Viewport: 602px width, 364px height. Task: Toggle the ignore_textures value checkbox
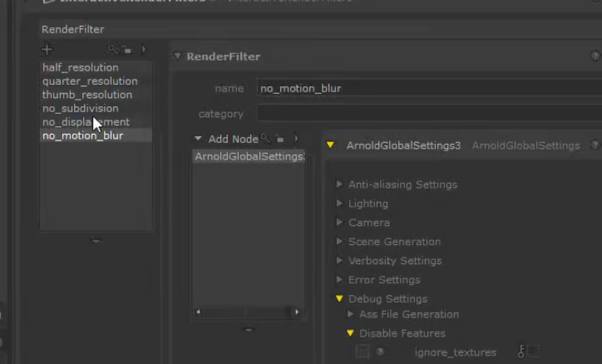(x=534, y=352)
